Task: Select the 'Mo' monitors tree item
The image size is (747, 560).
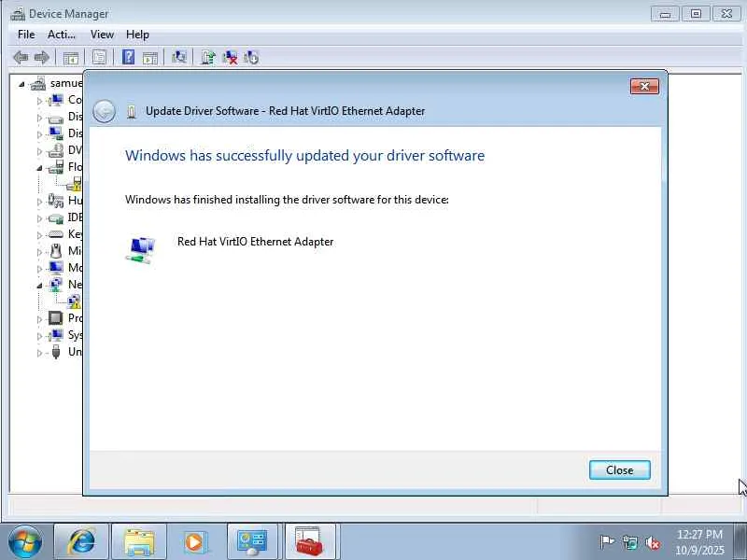Action: [76, 268]
